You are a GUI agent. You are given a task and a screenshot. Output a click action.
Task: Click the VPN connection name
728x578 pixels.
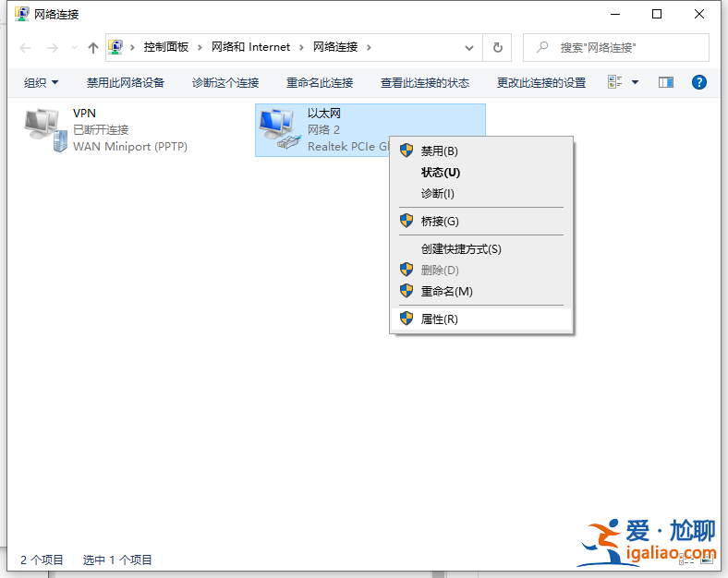[x=84, y=114]
